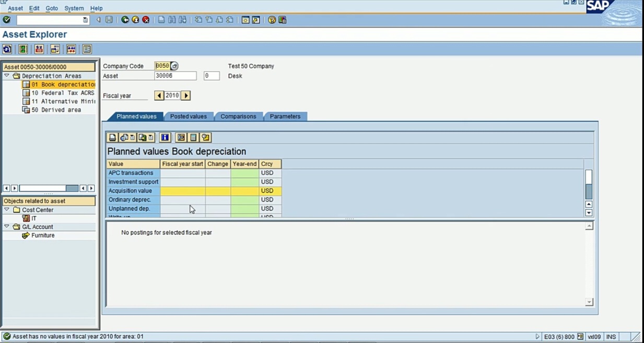Switch to the Posted values tab
Screen dimensions: 644x343
pos(188,116)
